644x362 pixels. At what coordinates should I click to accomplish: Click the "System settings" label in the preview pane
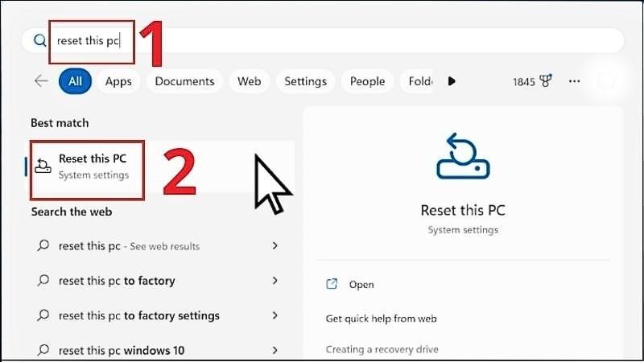click(463, 230)
